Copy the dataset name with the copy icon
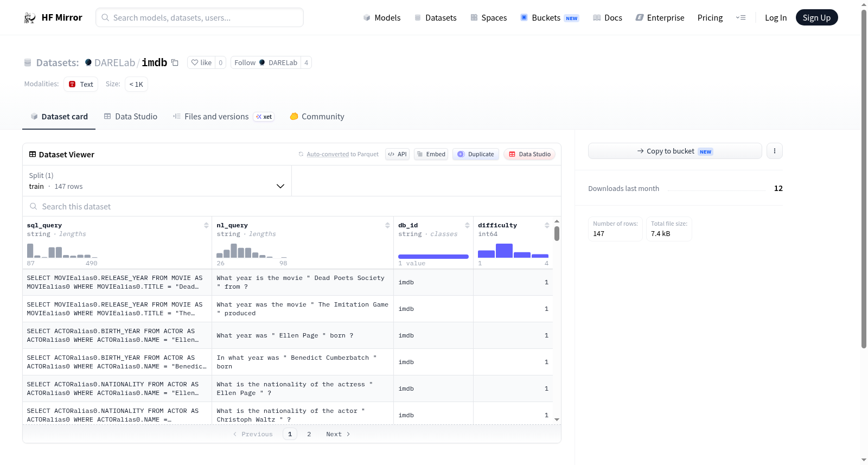The image size is (868, 465). coord(175,62)
